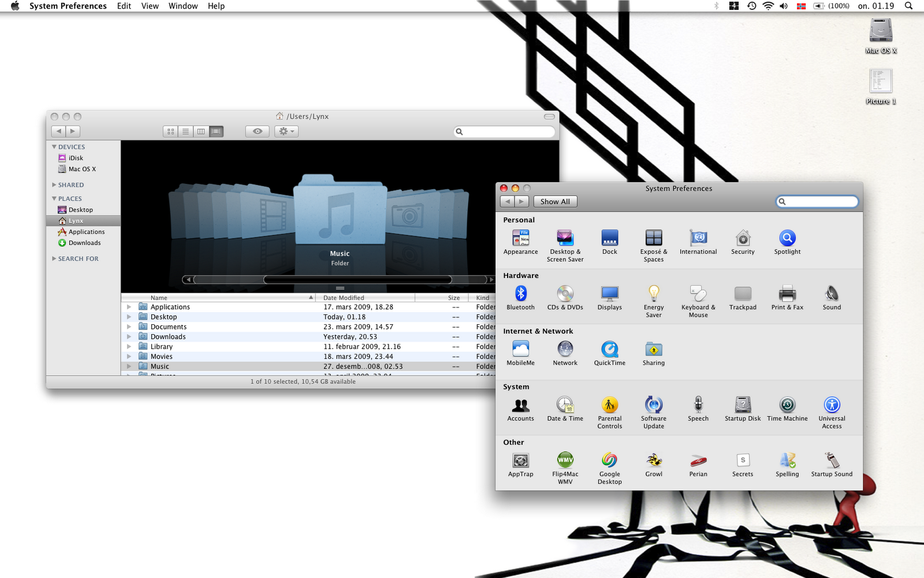The height and width of the screenshot is (578, 924).
Task: Switch Finder to list view
Action: [185, 132]
